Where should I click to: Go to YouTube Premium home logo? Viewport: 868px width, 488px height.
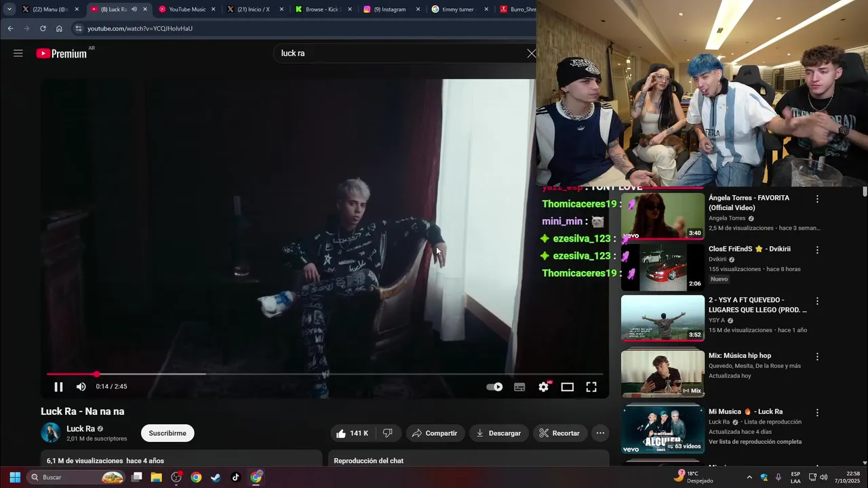(62, 54)
